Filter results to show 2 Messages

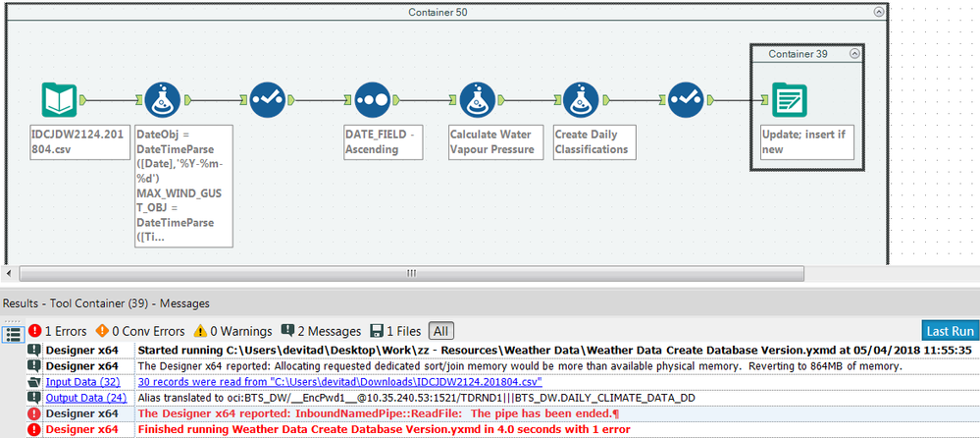[x=321, y=331]
